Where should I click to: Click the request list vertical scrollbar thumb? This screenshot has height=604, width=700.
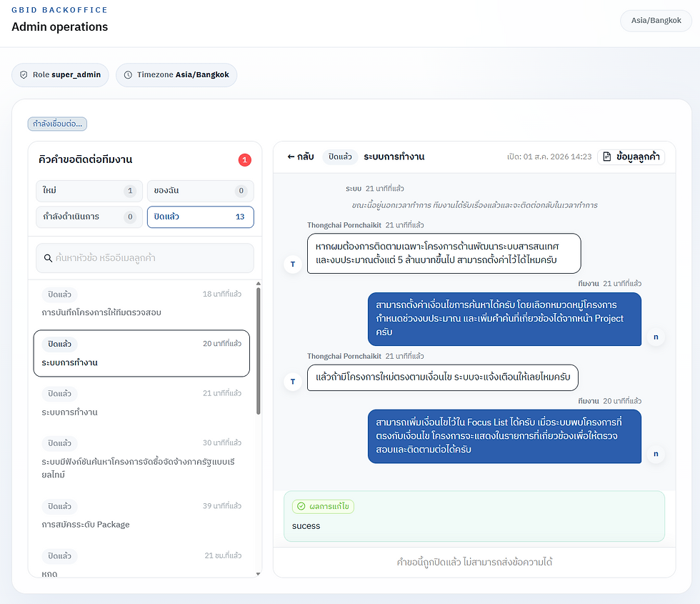tap(258, 351)
